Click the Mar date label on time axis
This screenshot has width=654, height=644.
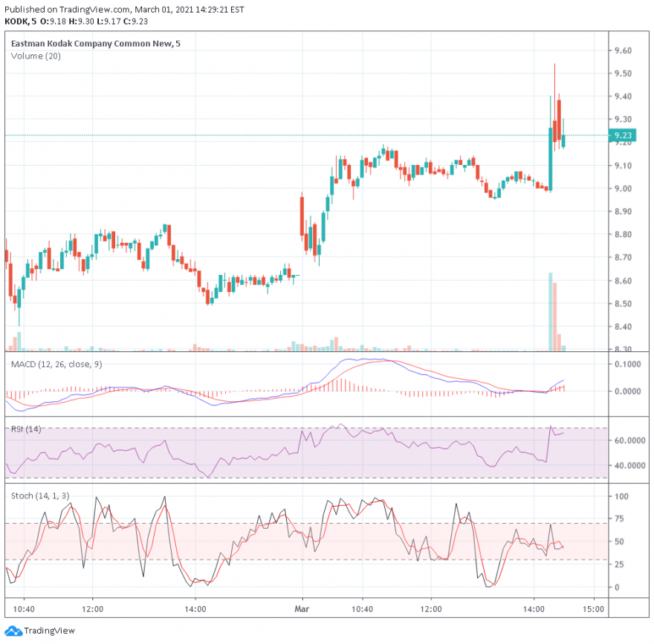pos(302,609)
